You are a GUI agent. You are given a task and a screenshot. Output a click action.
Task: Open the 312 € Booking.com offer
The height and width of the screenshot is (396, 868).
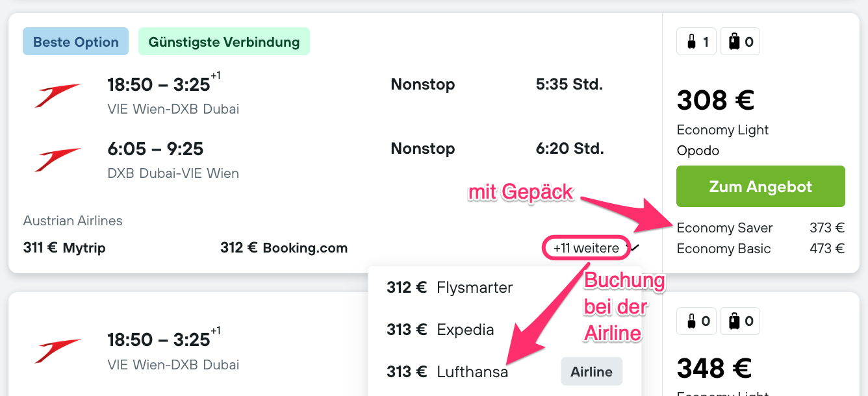(284, 247)
